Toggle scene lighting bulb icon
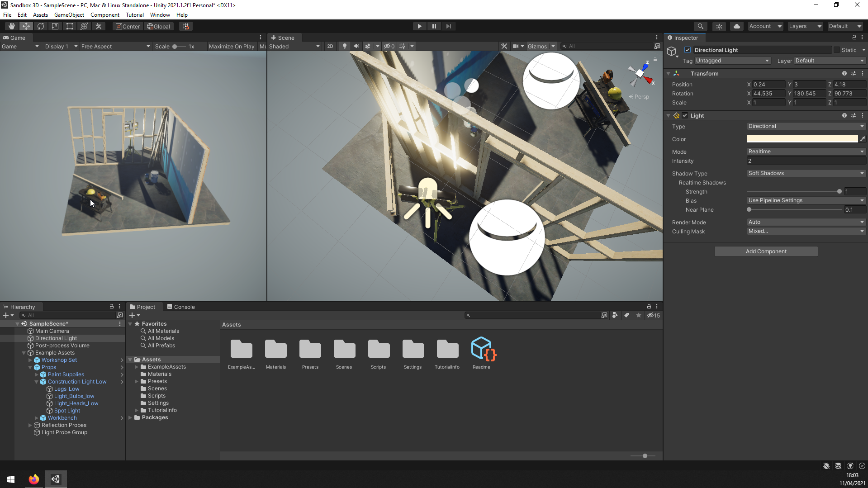Viewport: 868px width, 488px height. 345,46
